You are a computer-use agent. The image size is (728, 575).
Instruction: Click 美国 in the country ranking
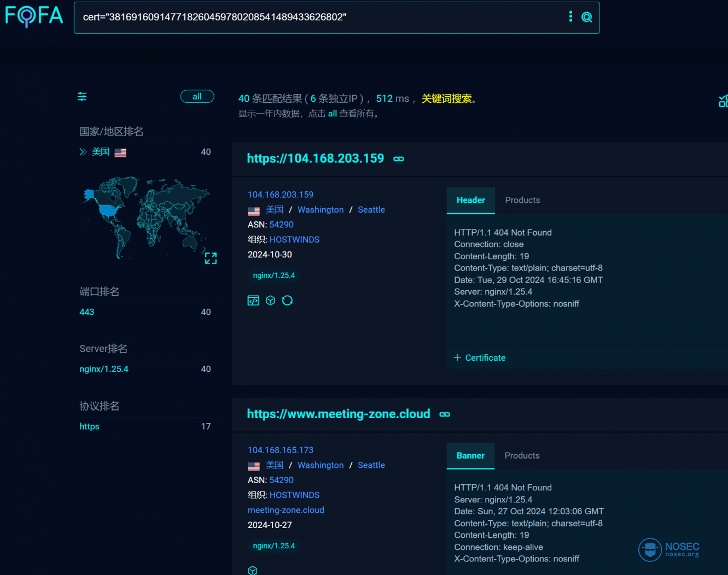(x=101, y=152)
